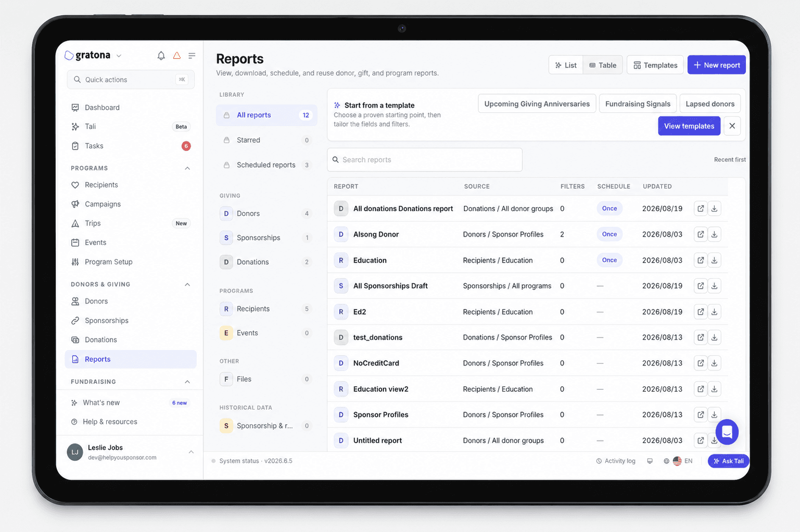Filter by Sponsorships under Giving

coord(266,238)
